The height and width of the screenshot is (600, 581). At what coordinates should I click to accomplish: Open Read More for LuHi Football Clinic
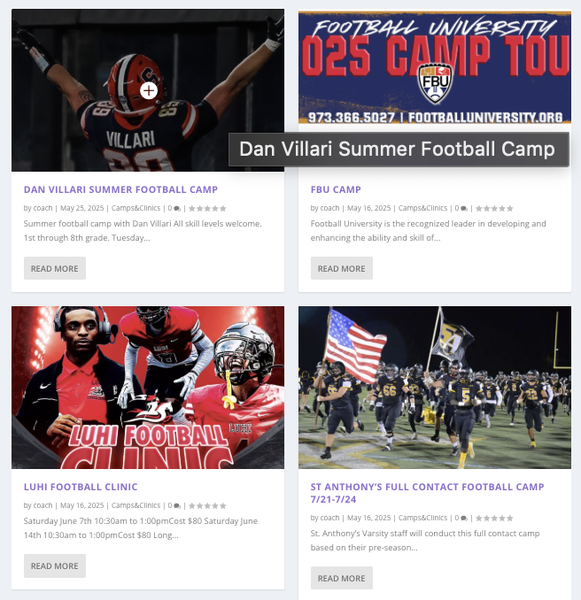coord(55,566)
